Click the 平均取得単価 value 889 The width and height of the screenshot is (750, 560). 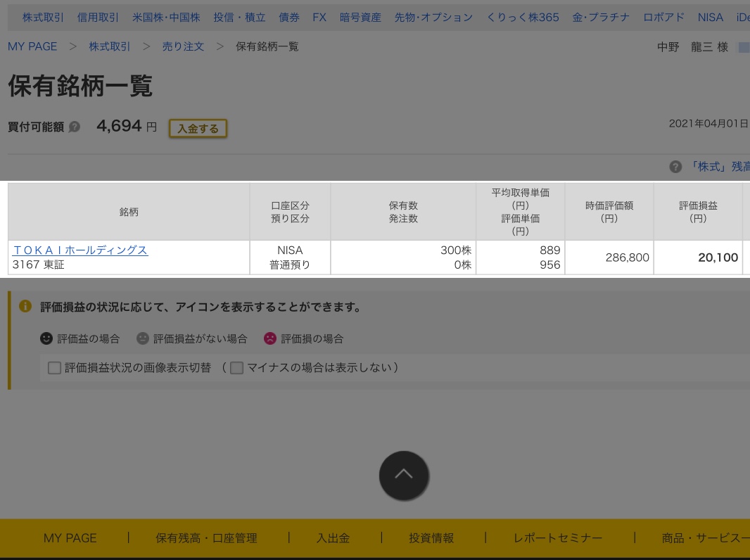pos(549,250)
